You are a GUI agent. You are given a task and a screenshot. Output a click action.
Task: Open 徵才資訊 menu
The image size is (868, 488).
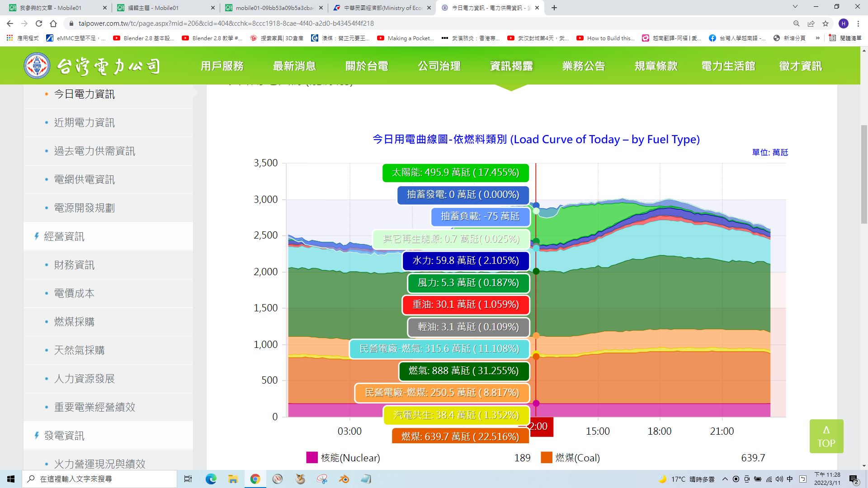(x=801, y=66)
